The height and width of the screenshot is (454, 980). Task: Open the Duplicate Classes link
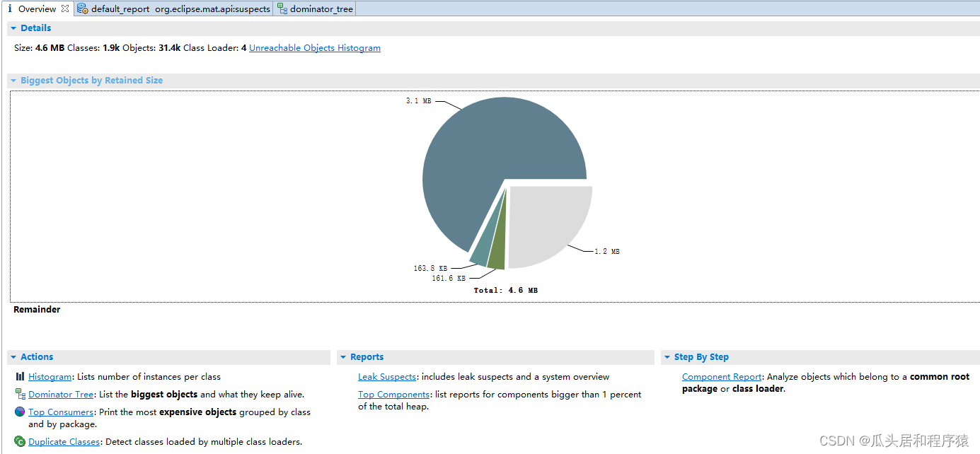[x=64, y=442]
